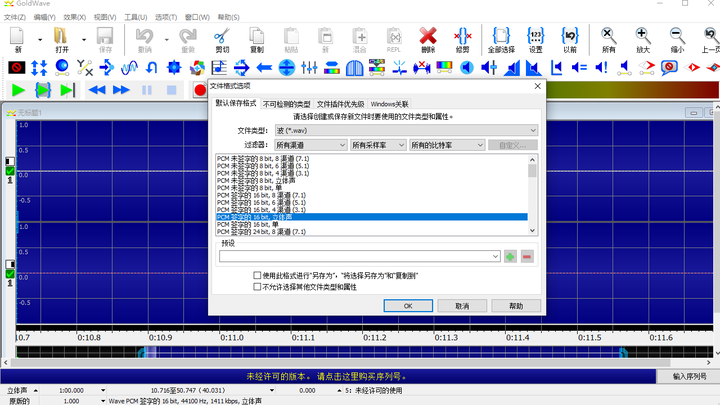
Task: Open the 效果(X) menu
Action: tap(74, 17)
